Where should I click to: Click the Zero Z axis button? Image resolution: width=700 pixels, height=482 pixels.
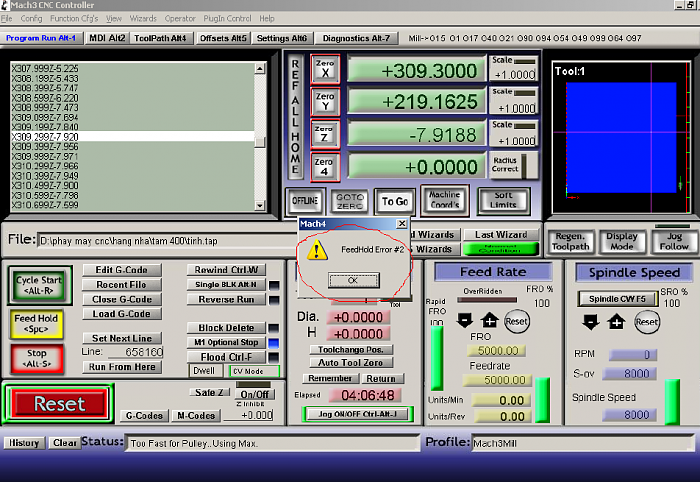click(x=325, y=134)
